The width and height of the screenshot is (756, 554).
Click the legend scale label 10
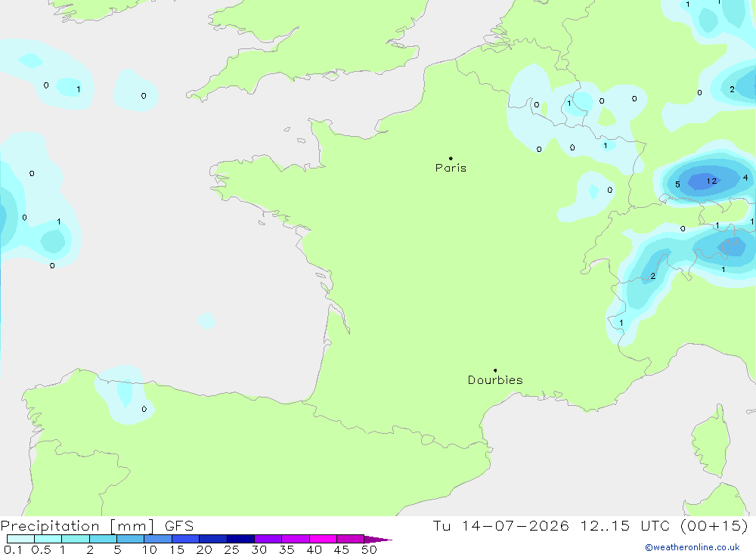tap(150, 549)
